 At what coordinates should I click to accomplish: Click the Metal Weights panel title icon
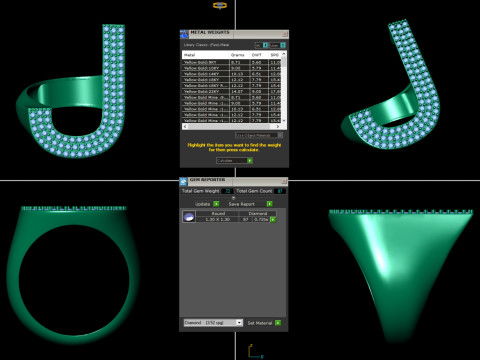pyautogui.click(x=184, y=34)
